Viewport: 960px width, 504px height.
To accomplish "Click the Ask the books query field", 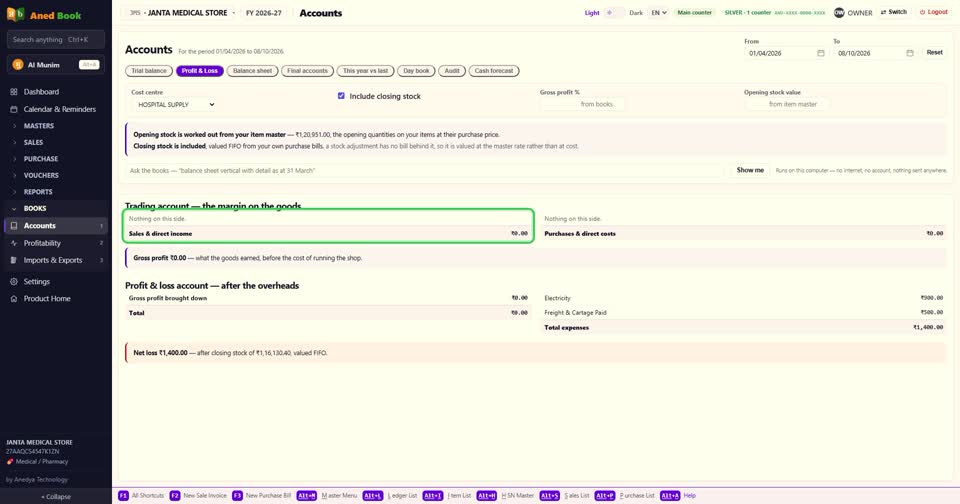I will click(426, 170).
